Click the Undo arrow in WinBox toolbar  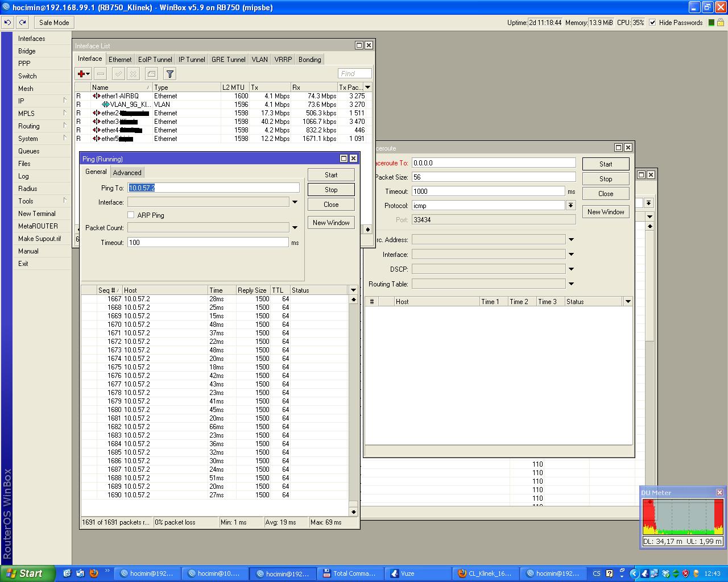[7, 23]
